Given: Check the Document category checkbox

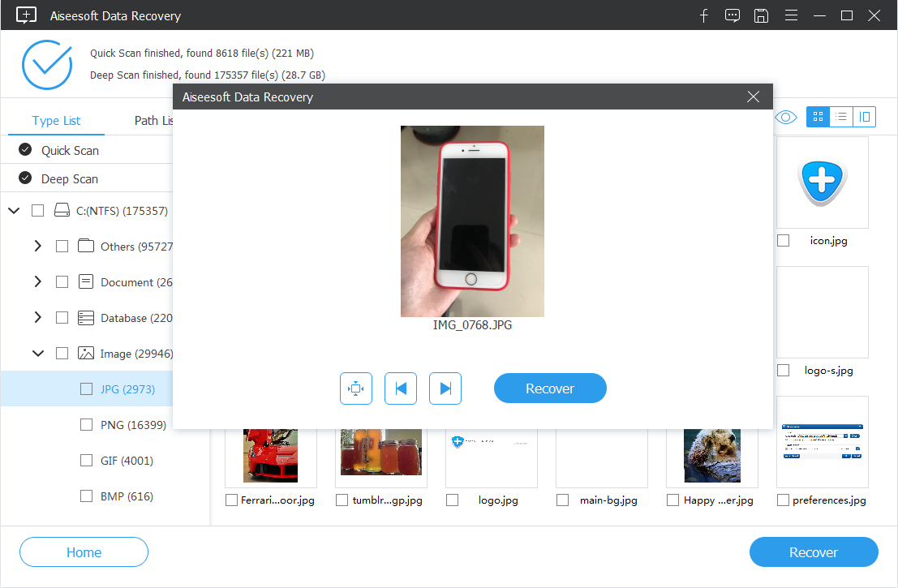Looking at the screenshot, I should coord(62,282).
